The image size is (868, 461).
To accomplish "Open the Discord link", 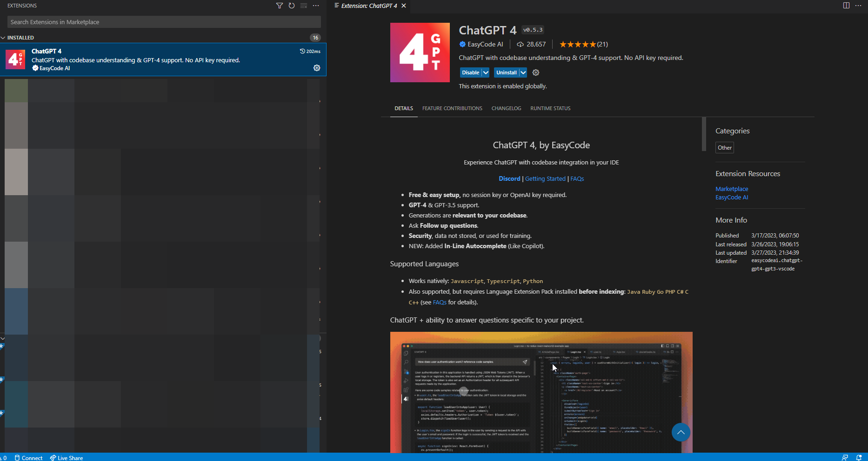I will [509, 178].
